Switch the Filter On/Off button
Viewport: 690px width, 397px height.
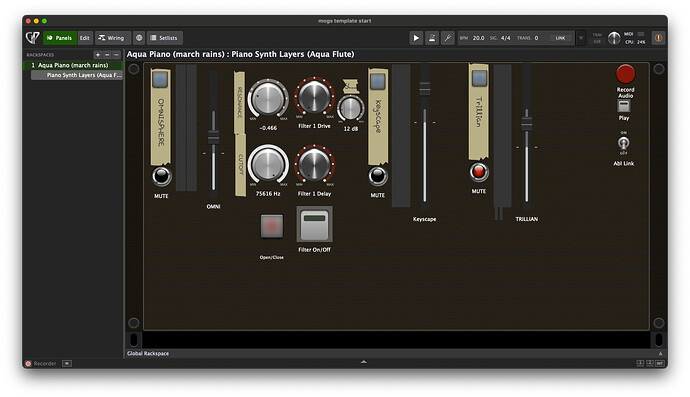pyautogui.click(x=314, y=224)
